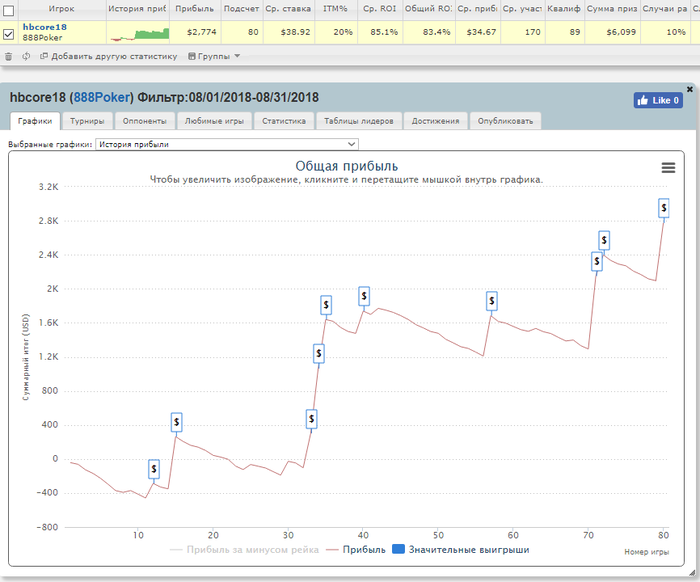
Task: Click the trash delete icon below the table
Action: (x=8, y=56)
